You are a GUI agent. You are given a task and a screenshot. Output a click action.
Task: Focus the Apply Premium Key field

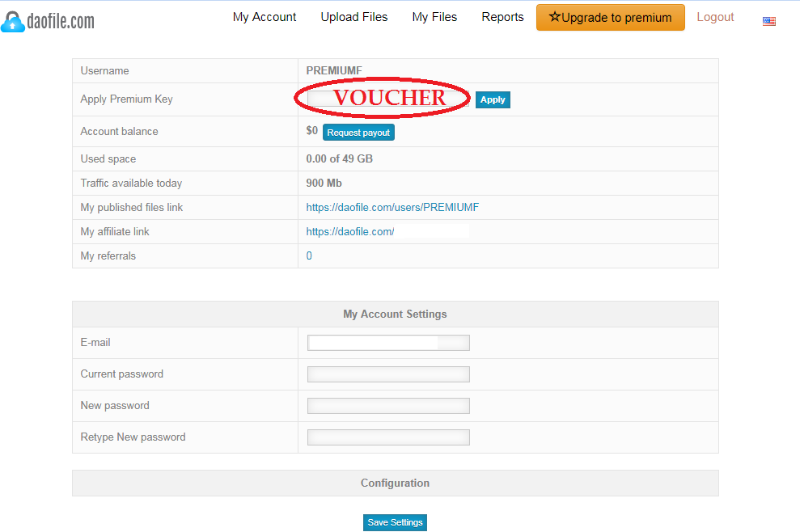pos(387,99)
